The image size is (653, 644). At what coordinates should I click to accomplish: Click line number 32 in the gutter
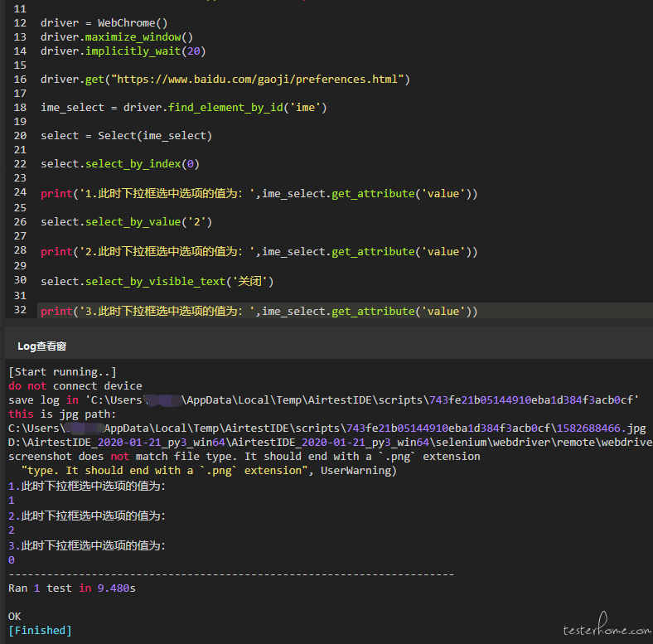20,310
